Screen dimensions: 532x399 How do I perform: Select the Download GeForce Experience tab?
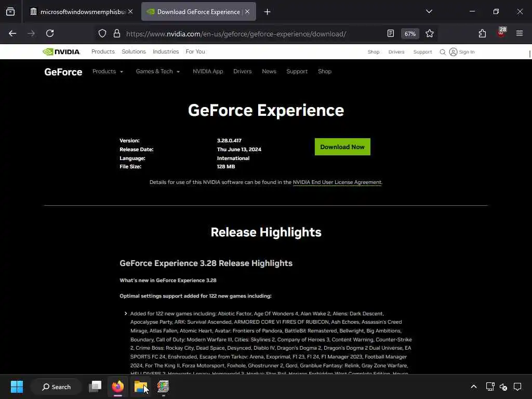pyautogui.click(x=198, y=12)
